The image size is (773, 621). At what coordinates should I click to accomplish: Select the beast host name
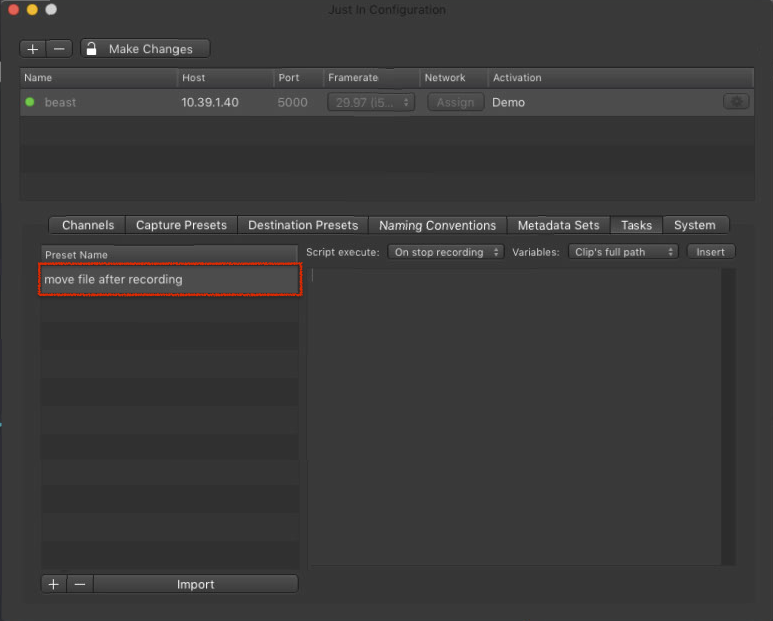pos(60,103)
